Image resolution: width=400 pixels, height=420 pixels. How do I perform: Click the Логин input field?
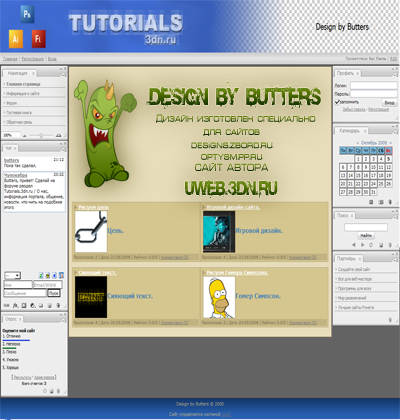373,86
